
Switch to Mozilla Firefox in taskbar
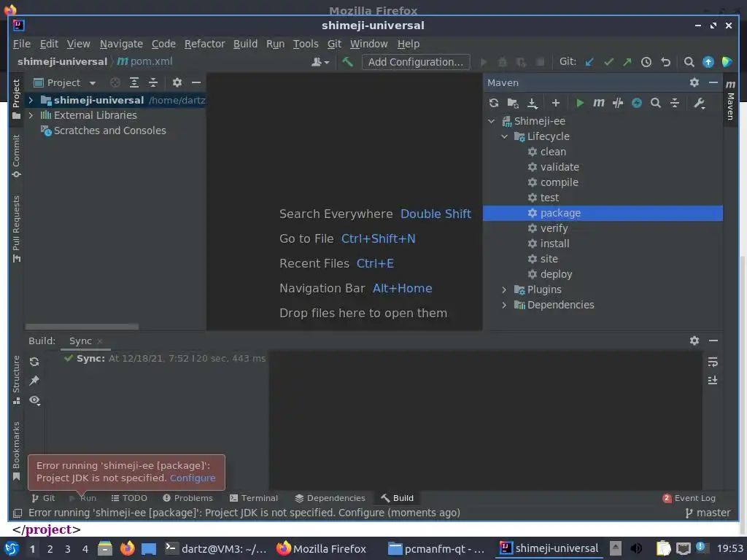click(x=322, y=548)
